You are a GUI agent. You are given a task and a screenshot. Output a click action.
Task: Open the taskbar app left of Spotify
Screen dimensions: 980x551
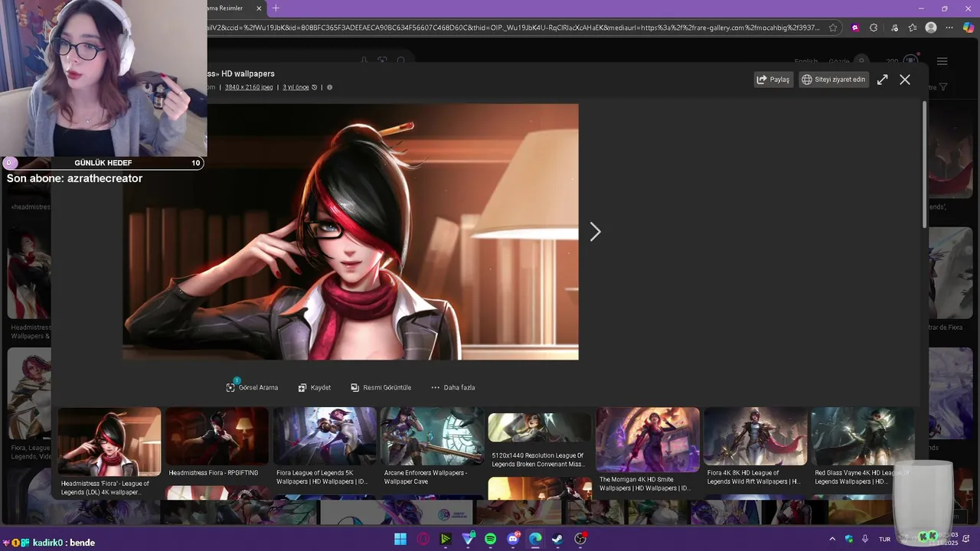[468, 539]
